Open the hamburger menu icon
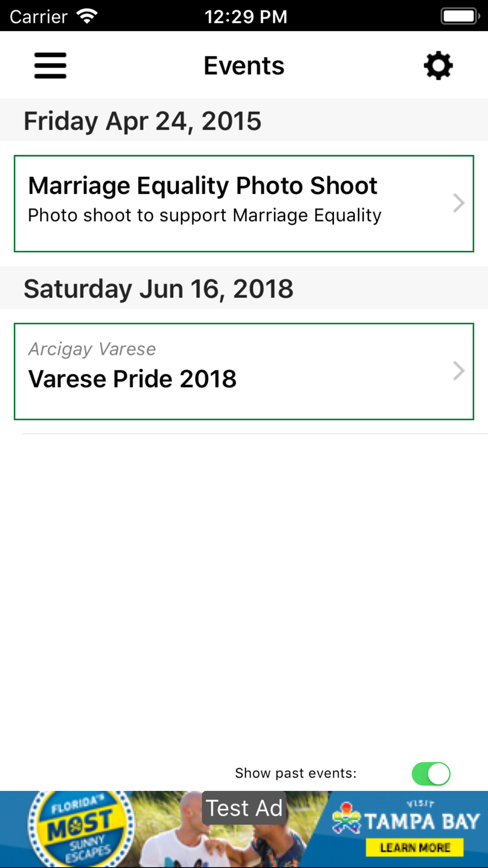Viewport: 488px width, 868px height. pyautogui.click(x=50, y=66)
